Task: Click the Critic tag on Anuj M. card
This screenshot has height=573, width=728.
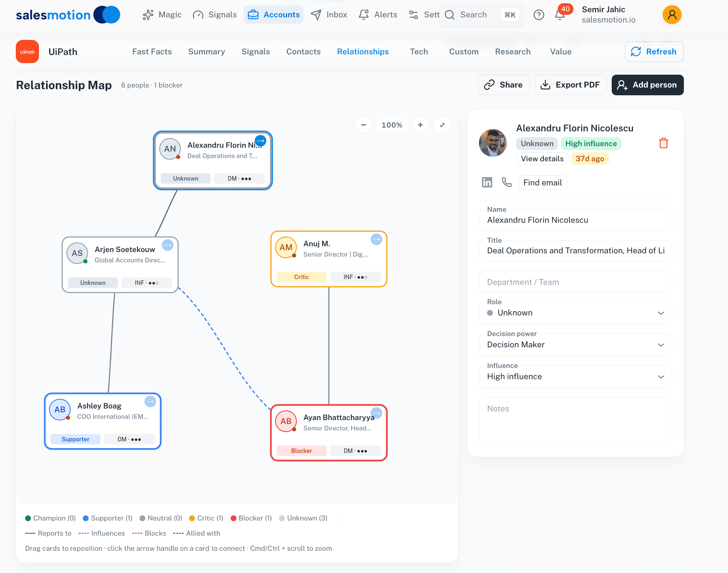Action: coord(302,277)
